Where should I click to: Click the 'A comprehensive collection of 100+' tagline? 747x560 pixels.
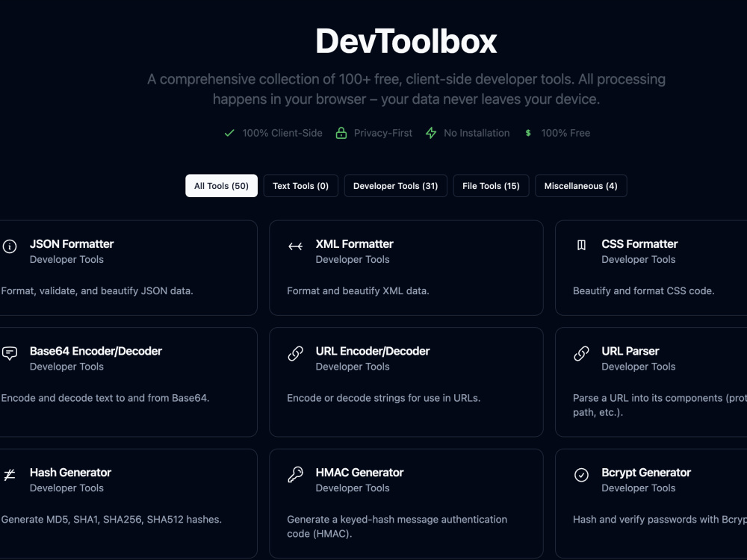[406, 89]
